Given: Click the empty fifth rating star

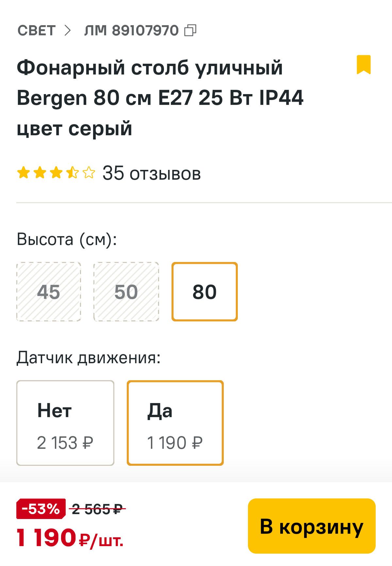Looking at the screenshot, I should coord(89,172).
